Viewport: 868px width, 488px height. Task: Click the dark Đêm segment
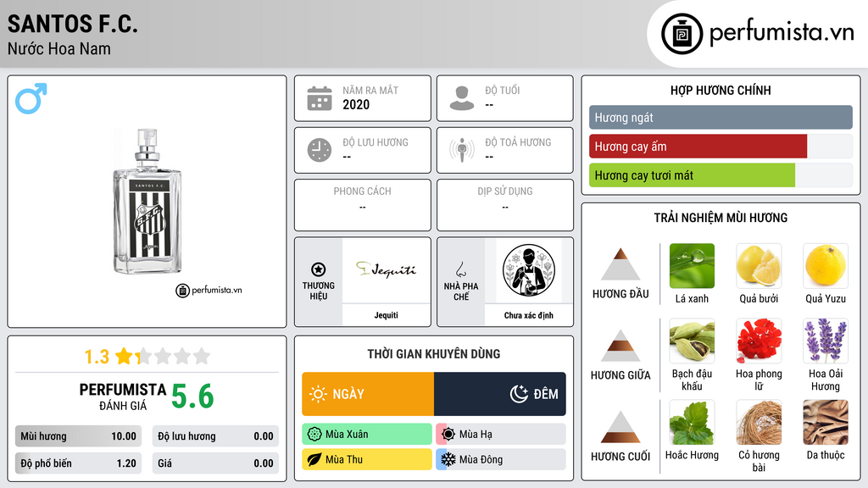(x=500, y=394)
